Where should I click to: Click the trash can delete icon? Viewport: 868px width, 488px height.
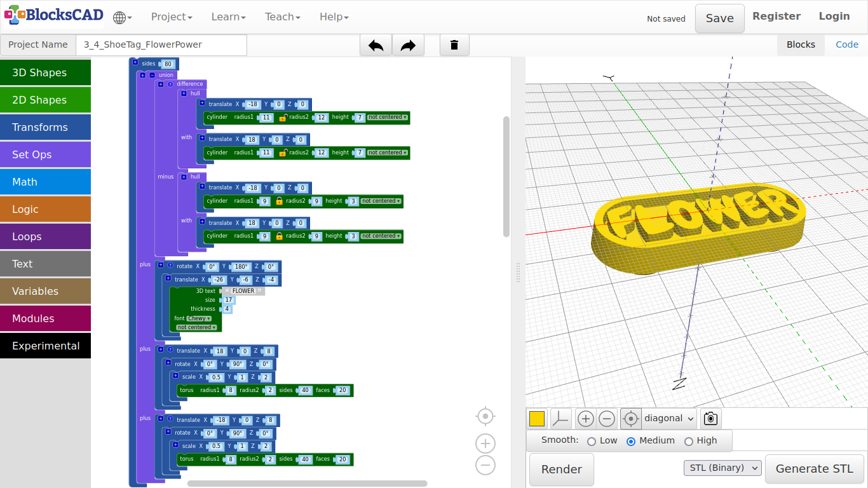point(454,45)
